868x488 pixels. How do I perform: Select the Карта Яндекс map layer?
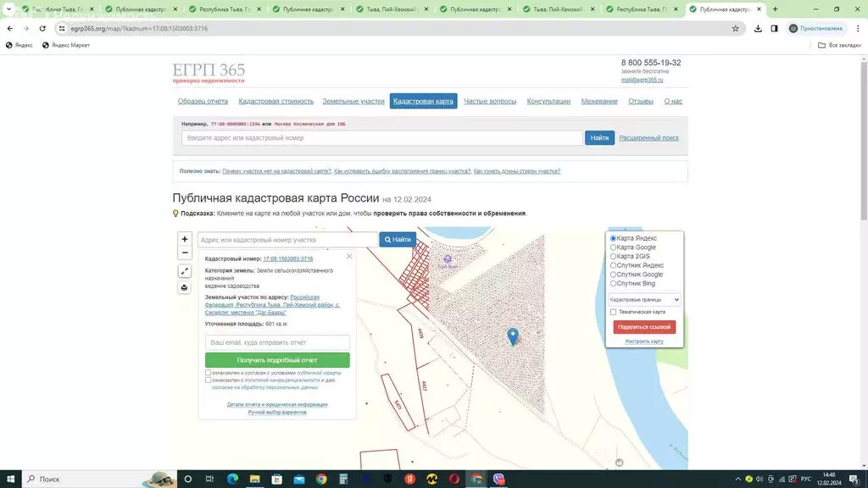click(614, 238)
